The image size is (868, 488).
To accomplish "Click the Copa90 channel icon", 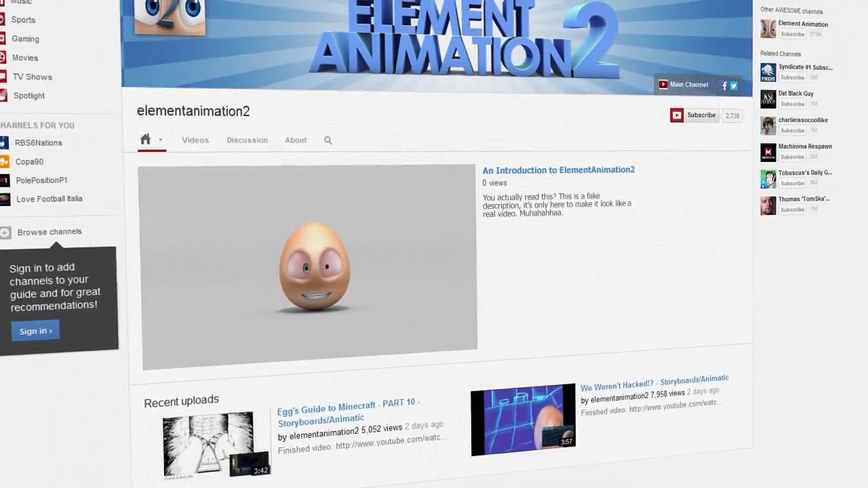I will point(4,161).
